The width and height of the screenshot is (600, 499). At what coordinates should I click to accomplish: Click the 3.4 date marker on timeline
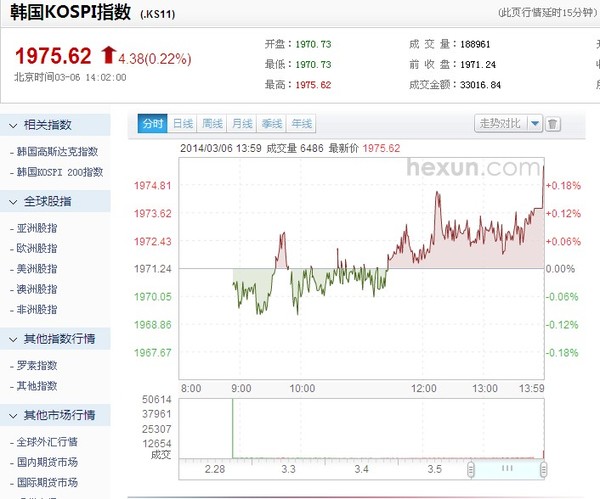pyautogui.click(x=362, y=469)
